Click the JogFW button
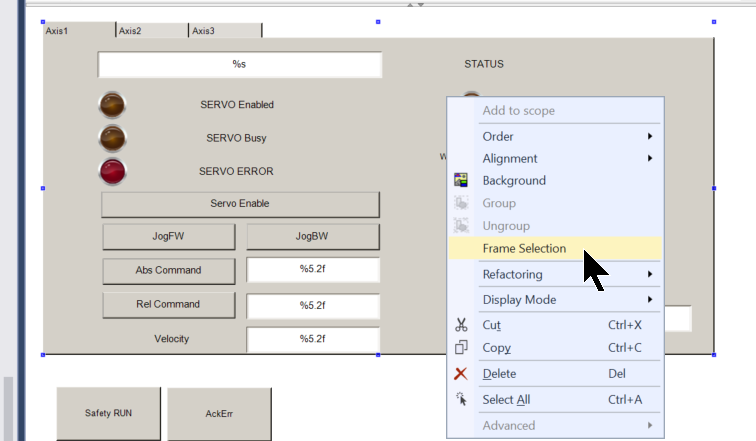This screenshot has height=441, width=756. coord(169,237)
